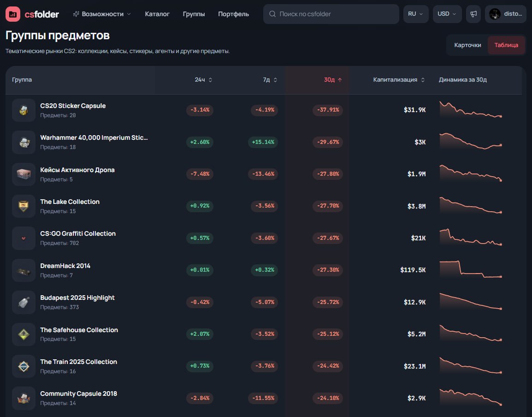This screenshot has width=532, height=417.
Task: Click the -37.91% 30-day badge
Action: (x=328, y=110)
